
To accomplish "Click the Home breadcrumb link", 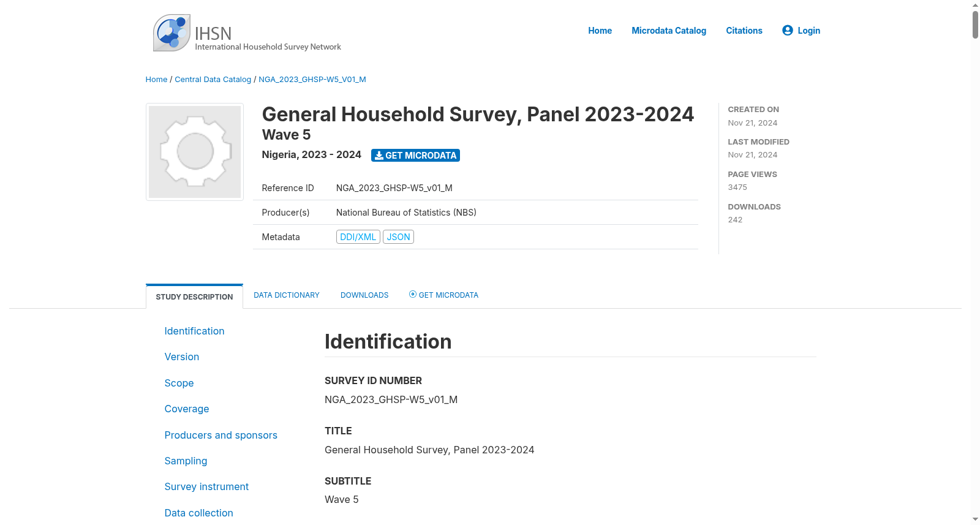I will [156, 80].
